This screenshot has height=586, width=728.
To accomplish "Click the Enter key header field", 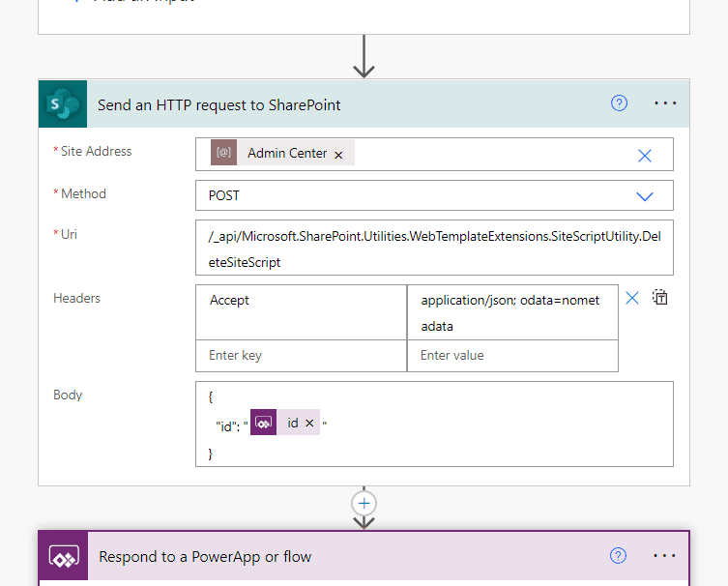I will click(x=301, y=356).
